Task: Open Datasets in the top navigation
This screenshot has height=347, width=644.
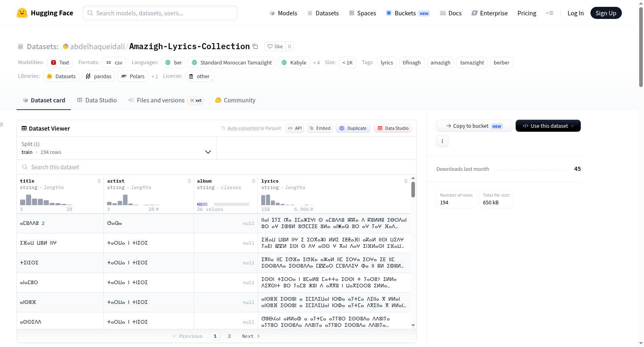Action: [x=323, y=13]
